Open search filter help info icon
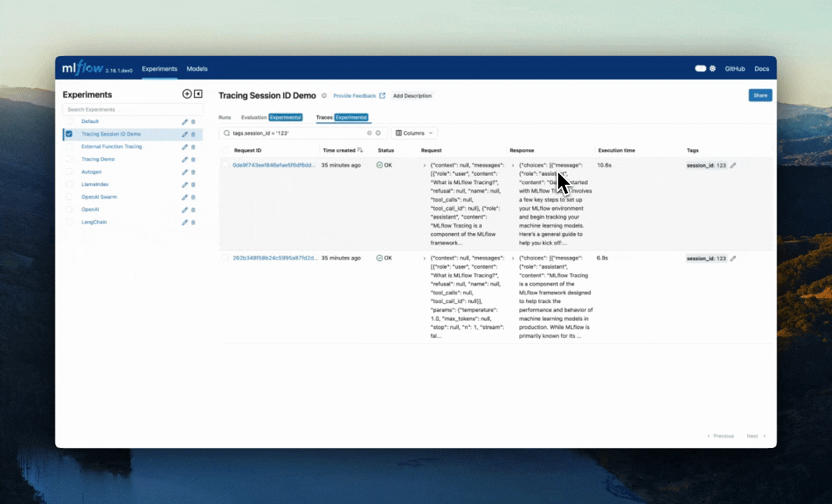 pos(378,133)
